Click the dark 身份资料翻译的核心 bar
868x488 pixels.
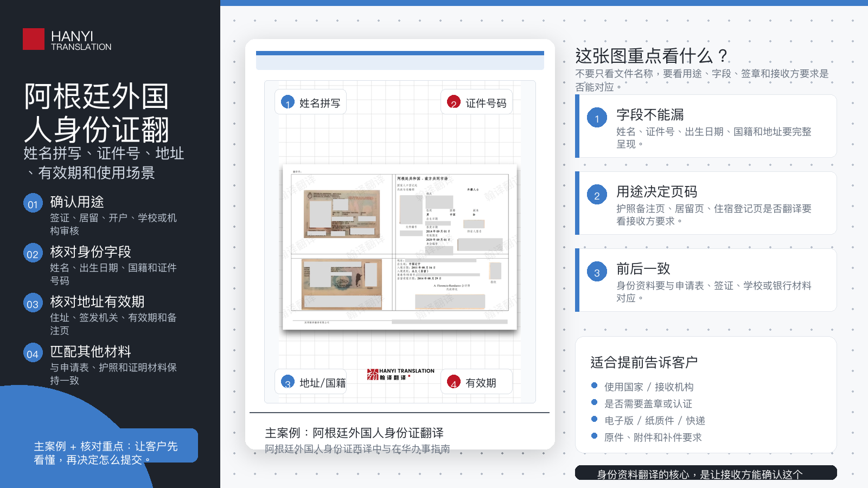[x=706, y=473]
